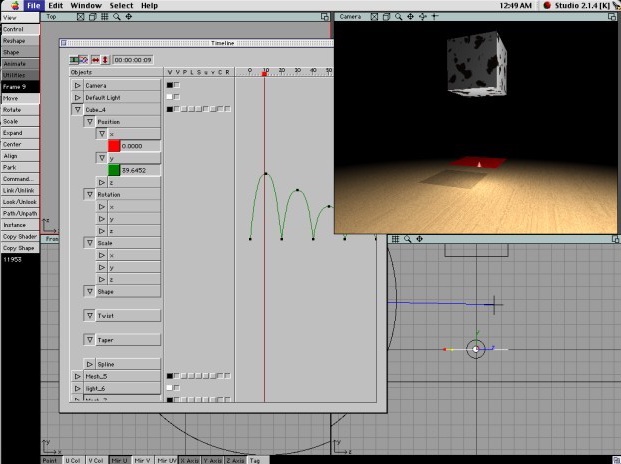This screenshot has height=464, width=621.
Task: Click the red x position color swatch
Action: 114,146
